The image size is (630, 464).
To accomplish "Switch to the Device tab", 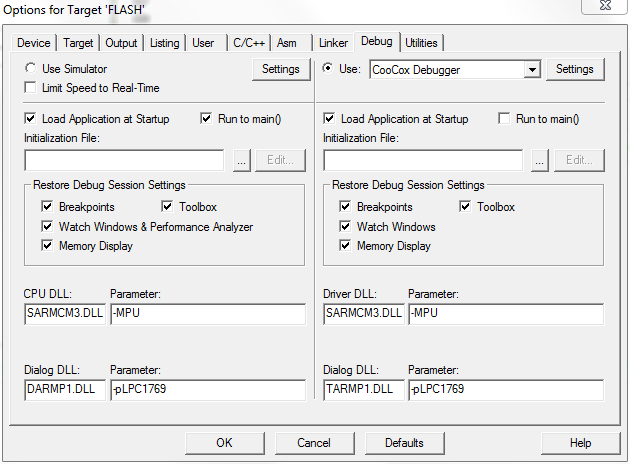I will pos(34,43).
